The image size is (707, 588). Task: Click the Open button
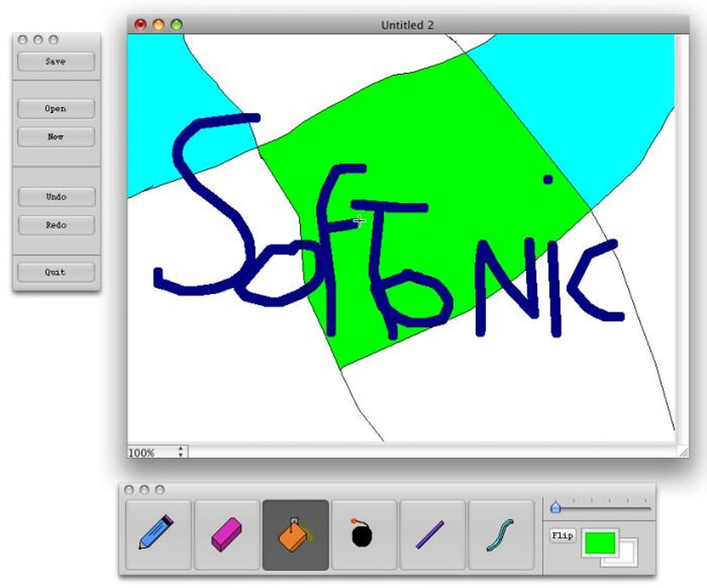[x=56, y=109]
